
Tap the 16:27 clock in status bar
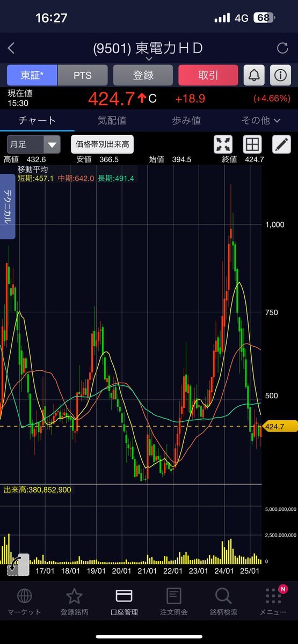[52, 18]
